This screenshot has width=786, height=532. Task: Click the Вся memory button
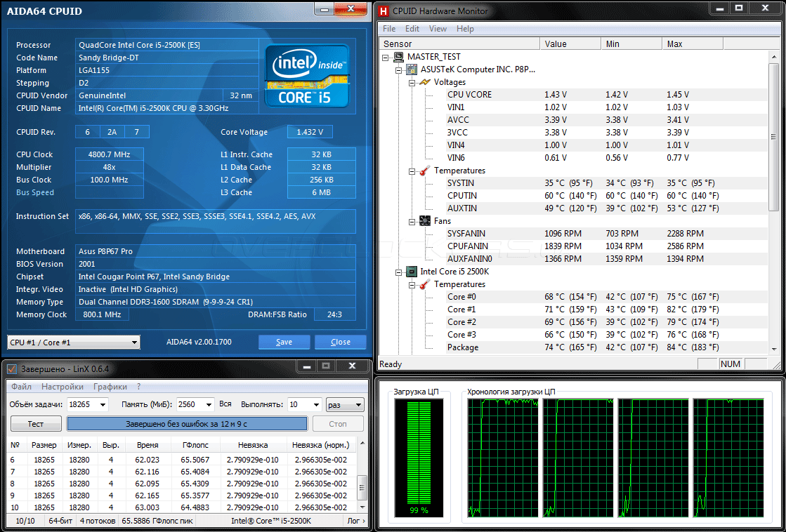[x=225, y=404]
